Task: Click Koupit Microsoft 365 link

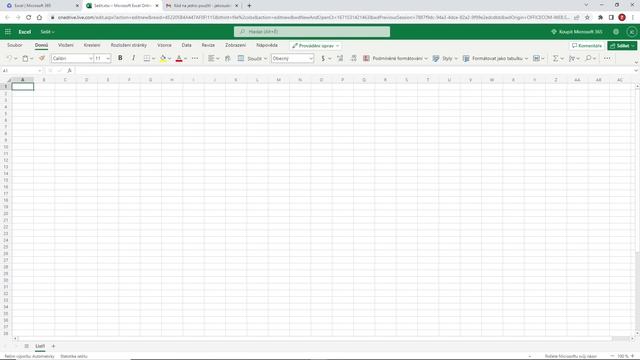Action: (x=576, y=31)
